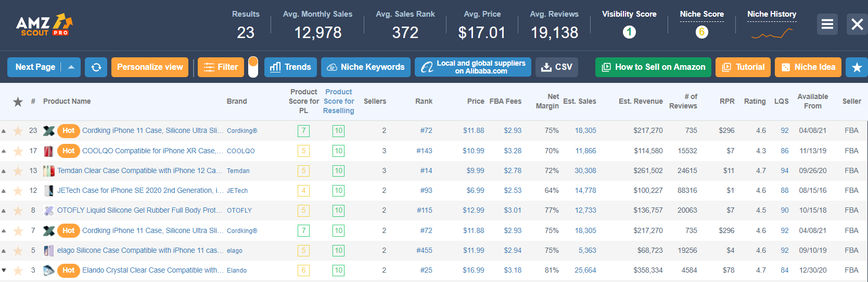Collapse Elando row down arrow
Screen dimensions: 868x282
click(x=4, y=270)
